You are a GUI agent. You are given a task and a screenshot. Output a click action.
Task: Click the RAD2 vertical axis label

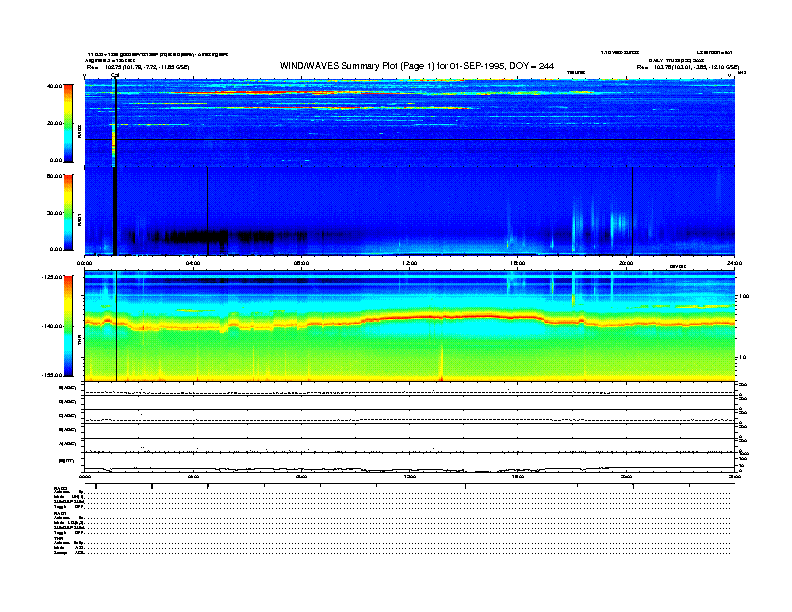pos(79,131)
